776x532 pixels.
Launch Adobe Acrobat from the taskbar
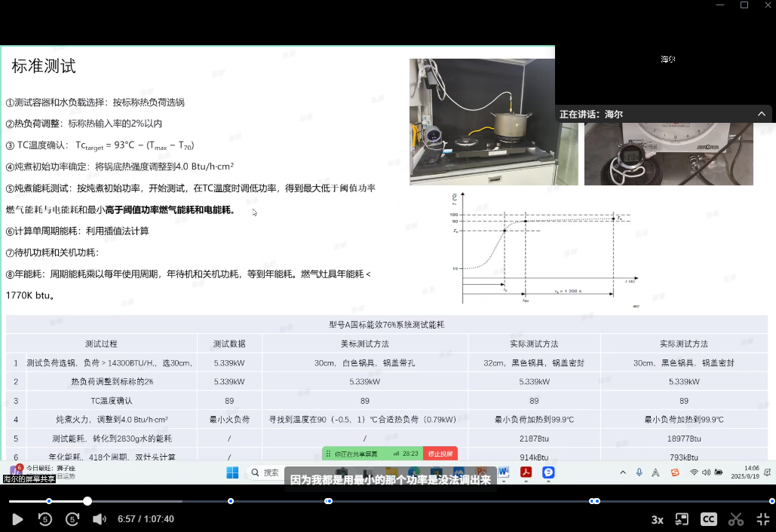526,473
